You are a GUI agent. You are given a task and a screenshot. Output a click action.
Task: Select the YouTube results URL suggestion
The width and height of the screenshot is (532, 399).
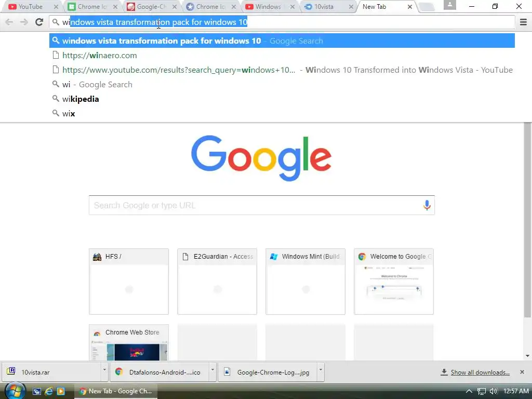pyautogui.click(x=282, y=70)
